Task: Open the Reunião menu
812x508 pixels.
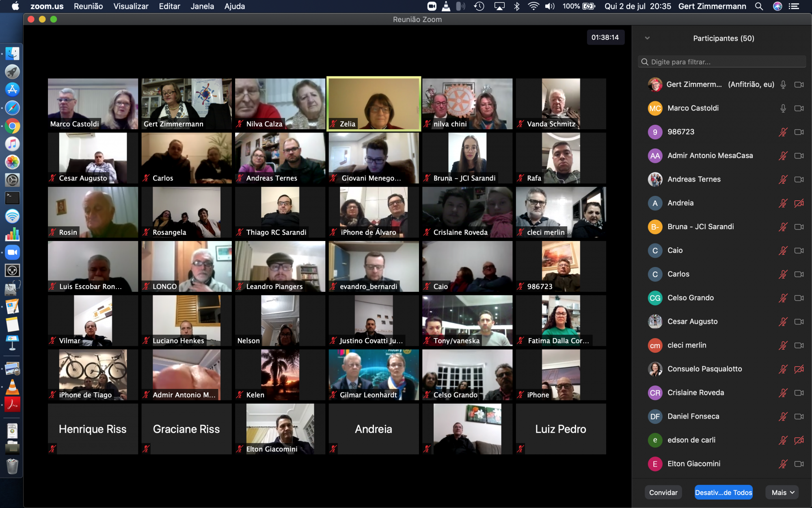Action: pos(88,6)
